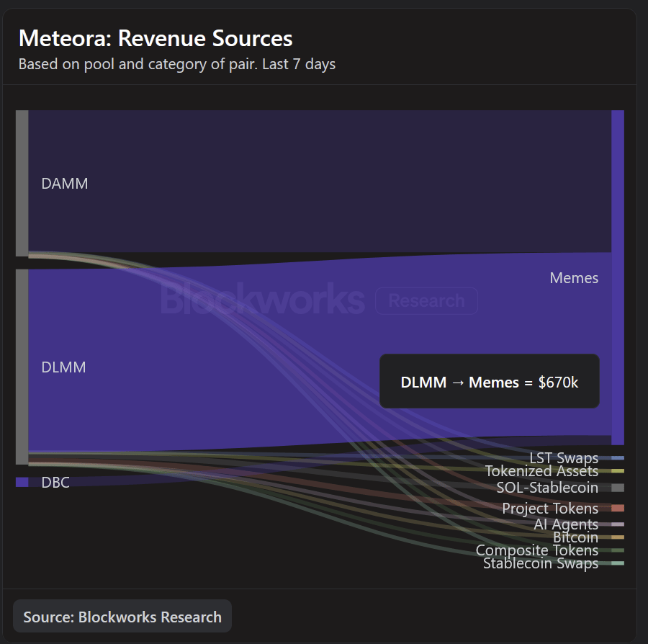Click the Project Tokens node swatch
This screenshot has width=648, height=644.
[618, 508]
